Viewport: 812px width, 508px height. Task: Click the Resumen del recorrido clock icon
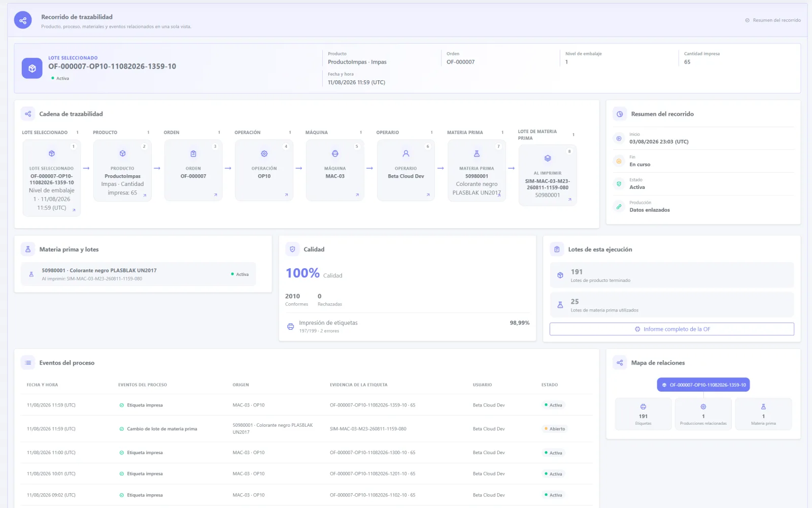[620, 114]
